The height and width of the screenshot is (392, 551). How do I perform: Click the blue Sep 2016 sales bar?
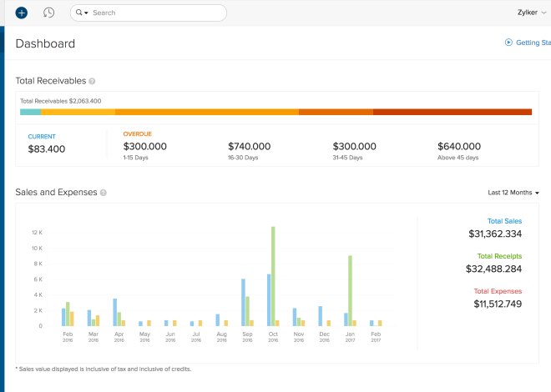click(243, 302)
